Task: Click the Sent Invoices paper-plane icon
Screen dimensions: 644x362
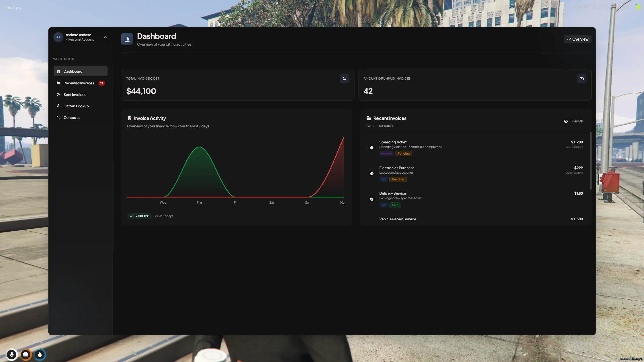Action: point(59,94)
